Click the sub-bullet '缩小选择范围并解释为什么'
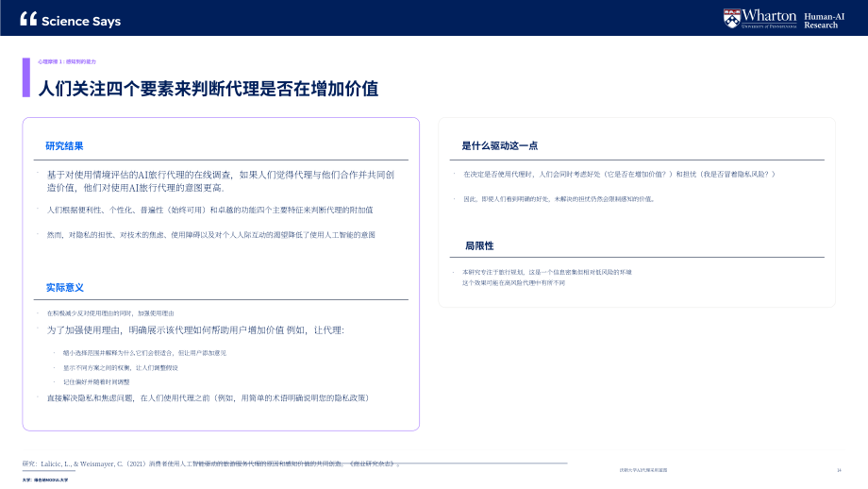 click(x=144, y=353)
